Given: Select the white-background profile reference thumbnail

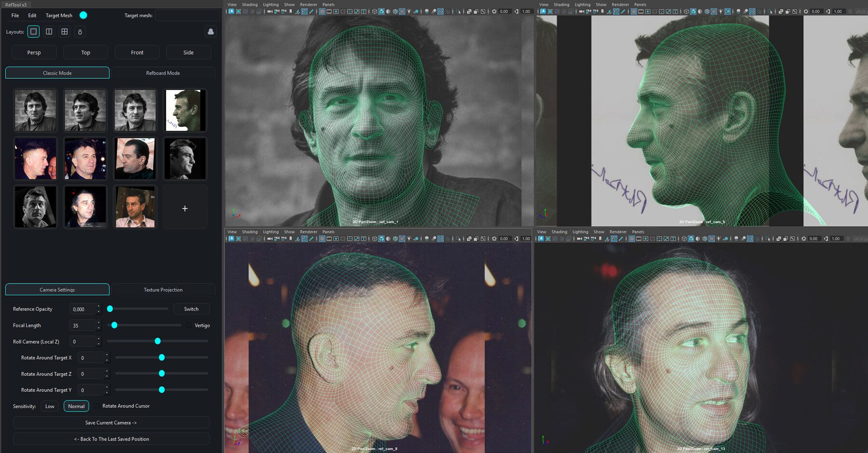Looking at the screenshot, I should pyautogui.click(x=185, y=110).
